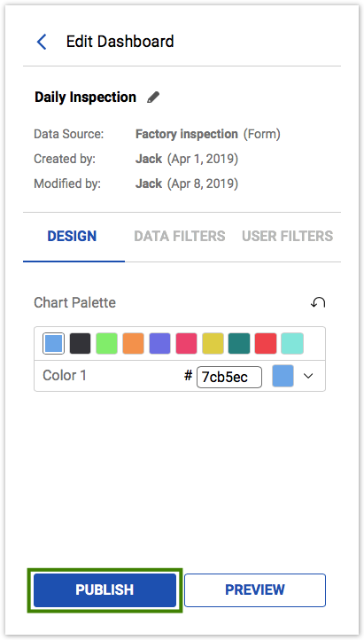Image resolution: width=364 pixels, height=640 pixels.
Task: Expand the Color 1 picker dropdown arrow
Action: click(308, 376)
